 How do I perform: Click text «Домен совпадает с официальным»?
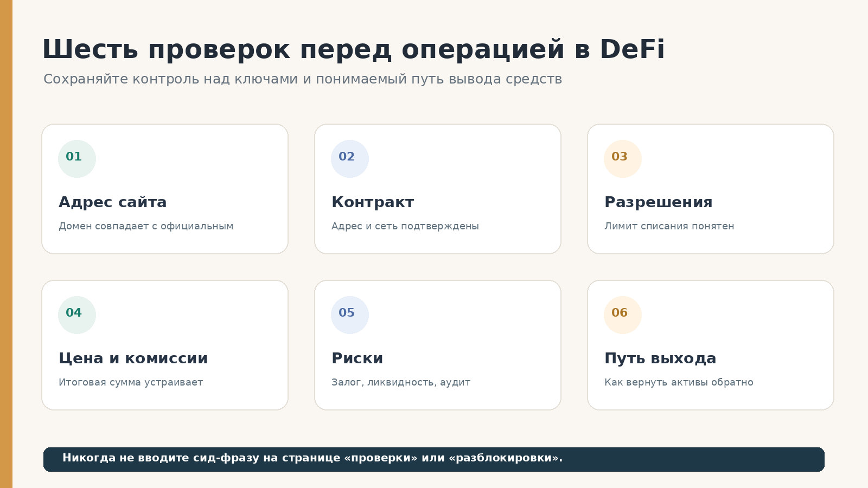click(146, 226)
